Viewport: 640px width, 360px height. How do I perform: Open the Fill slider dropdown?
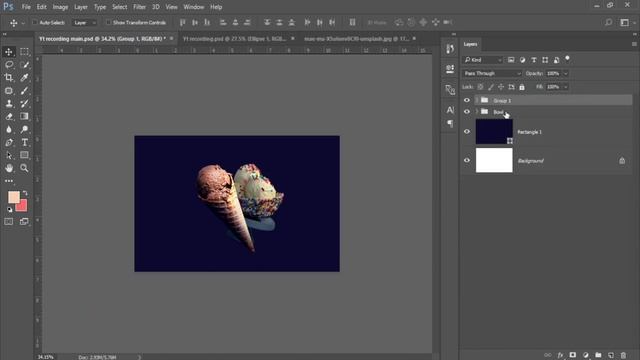(x=566, y=87)
